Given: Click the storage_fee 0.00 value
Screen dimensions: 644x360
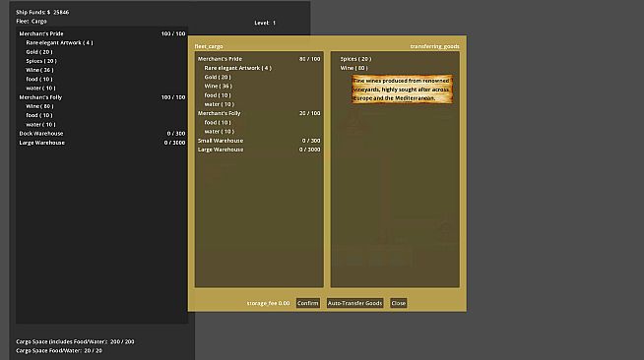Looking at the screenshot, I should tap(268, 303).
